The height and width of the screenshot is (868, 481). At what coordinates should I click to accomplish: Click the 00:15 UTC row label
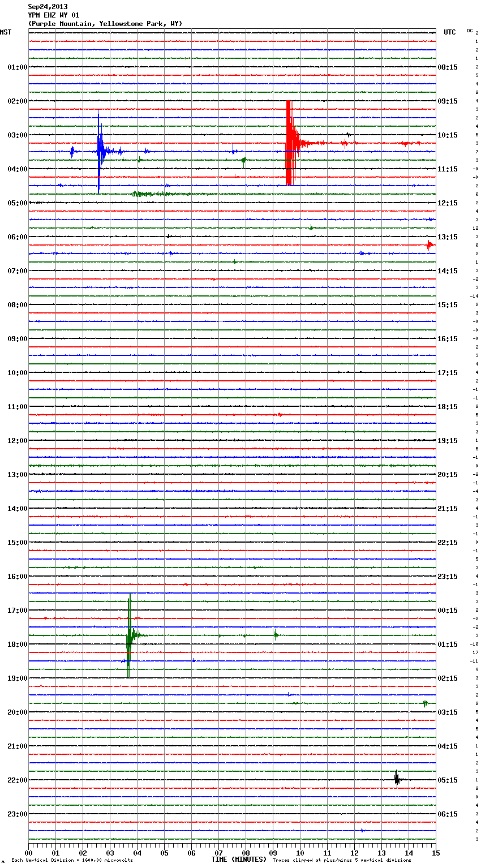coord(448,611)
